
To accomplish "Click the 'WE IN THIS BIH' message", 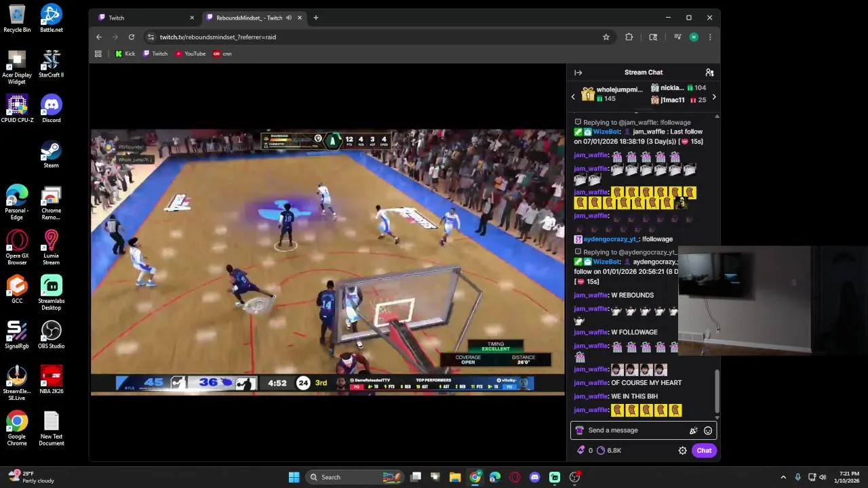I will tap(634, 396).
